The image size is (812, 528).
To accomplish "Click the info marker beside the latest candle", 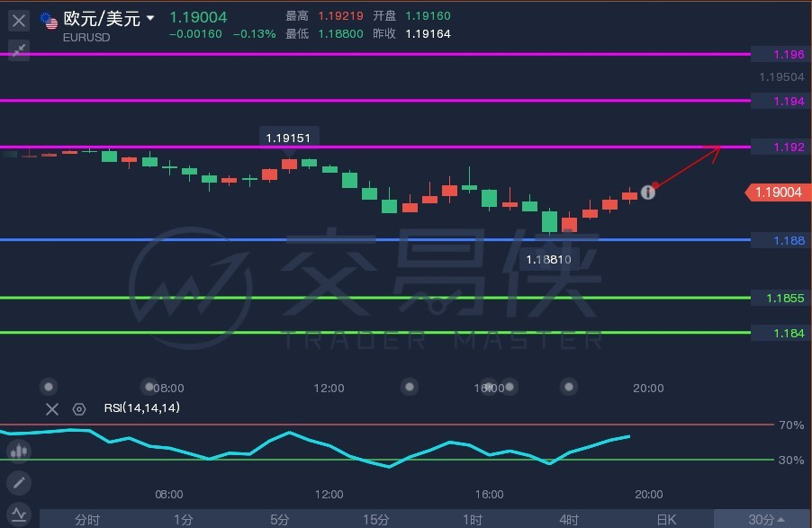I will tap(648, 192).
